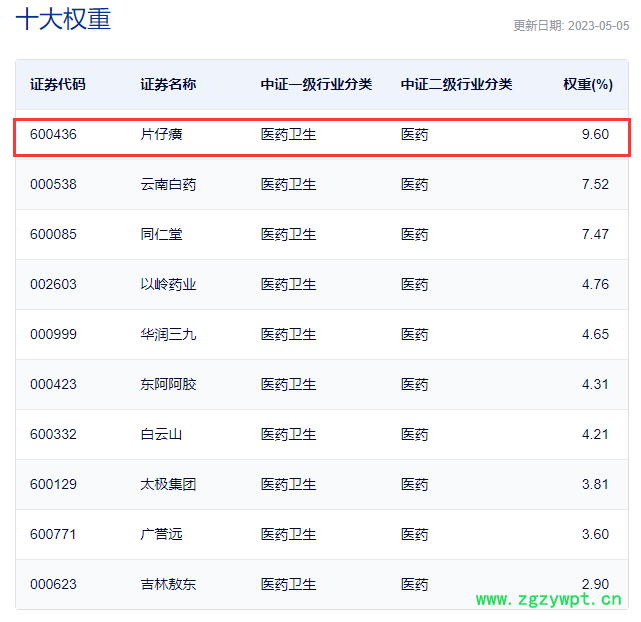Click 云南白药 in the table
Screen dimensions: 641x622
coord(168,184)
